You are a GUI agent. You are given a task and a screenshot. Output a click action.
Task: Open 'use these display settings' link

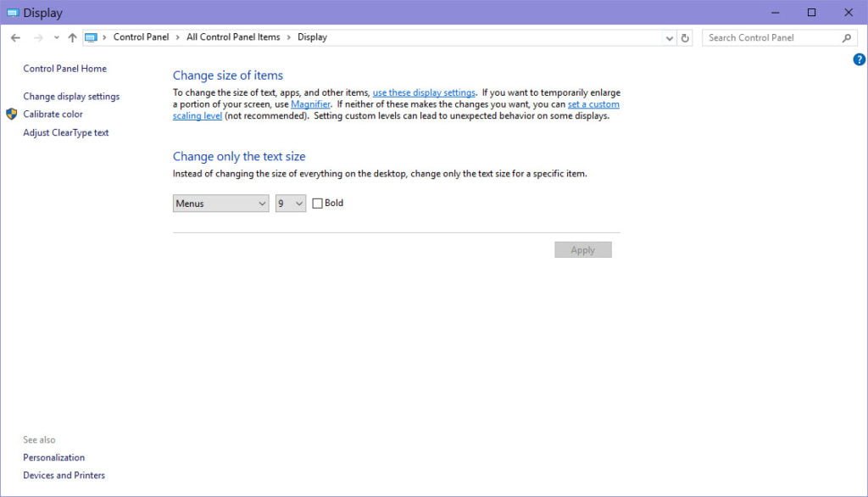coord(424,92)
